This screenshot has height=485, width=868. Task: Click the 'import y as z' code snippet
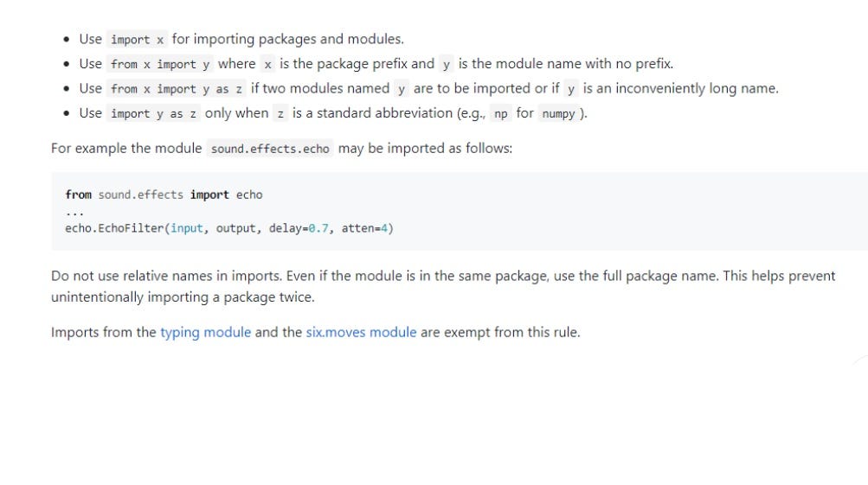[153, 113]
